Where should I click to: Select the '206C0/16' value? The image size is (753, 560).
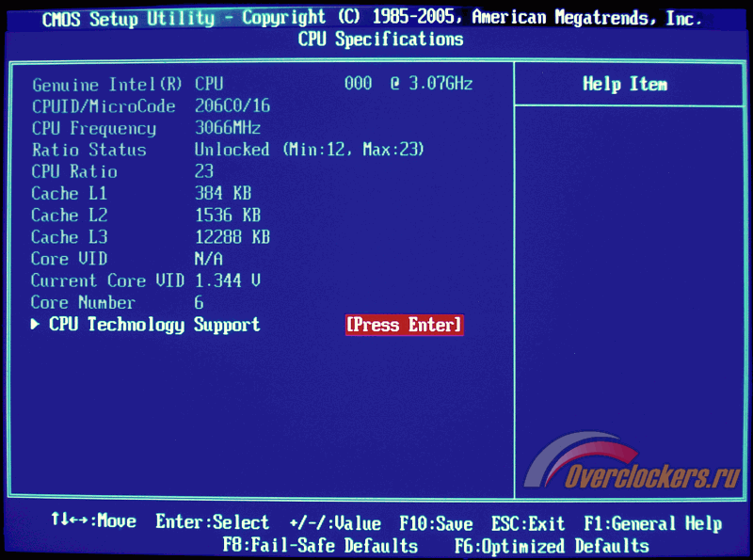[x=232, y=105]
